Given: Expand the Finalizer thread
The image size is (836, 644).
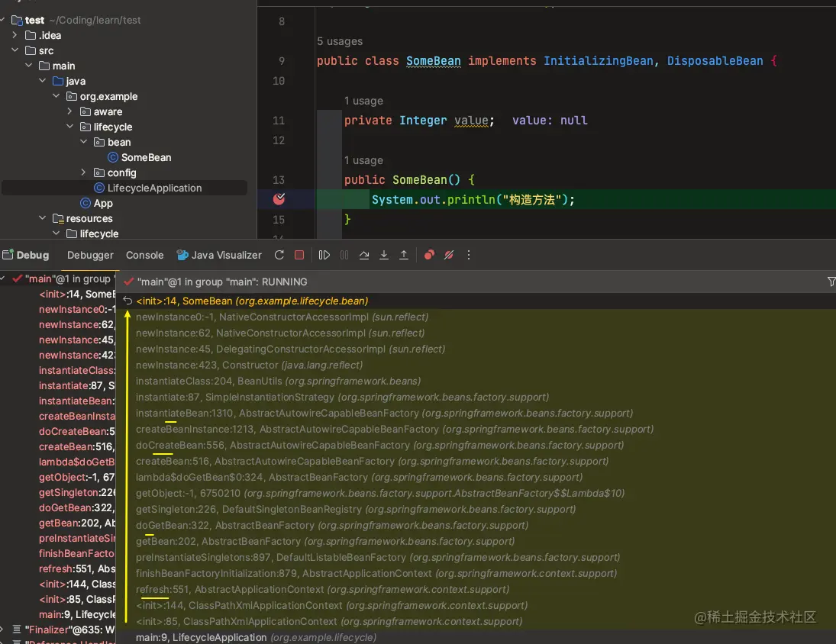Looking at the screenshot, I should (2, 629).
